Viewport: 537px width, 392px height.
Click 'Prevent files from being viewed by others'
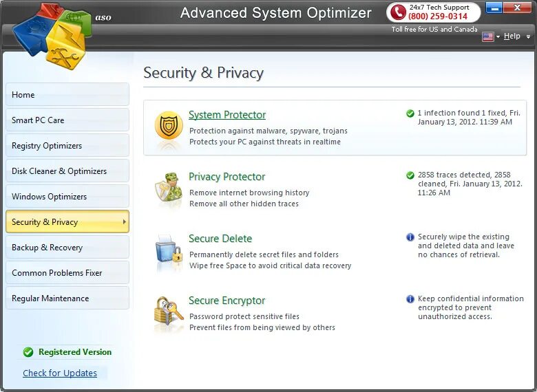[x=262, y=327]
